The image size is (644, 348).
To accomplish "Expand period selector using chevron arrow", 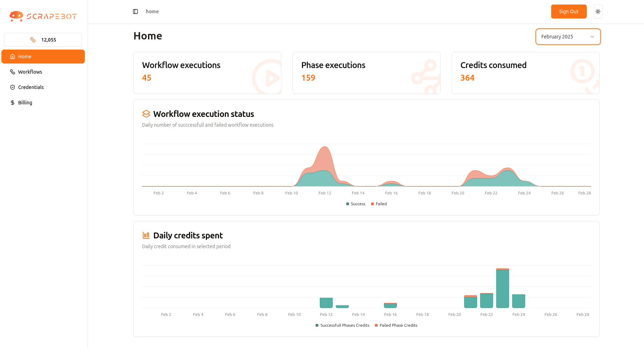I will click(592, 37).
